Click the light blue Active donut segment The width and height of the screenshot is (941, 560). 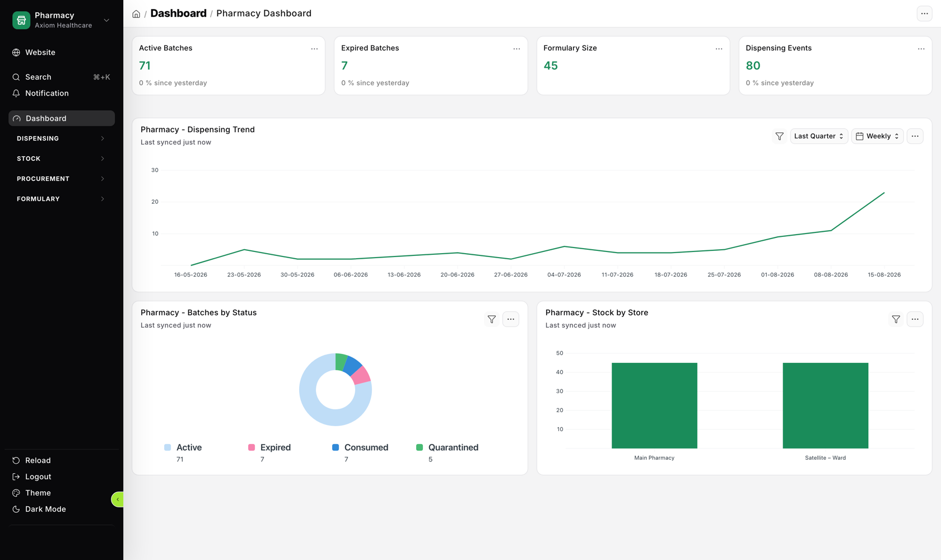point(316,409)
